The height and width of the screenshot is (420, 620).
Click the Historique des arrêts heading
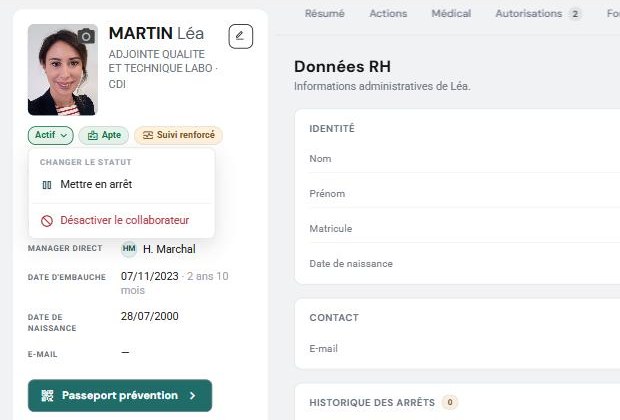click(372, 403)
